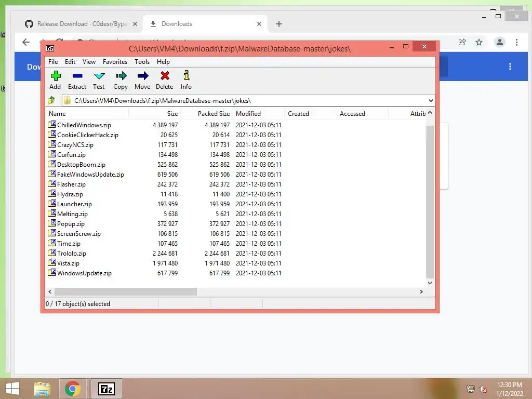532x399 pixels.
Task: Select Flasher.zip in the list
Action: tap(71, 184)
